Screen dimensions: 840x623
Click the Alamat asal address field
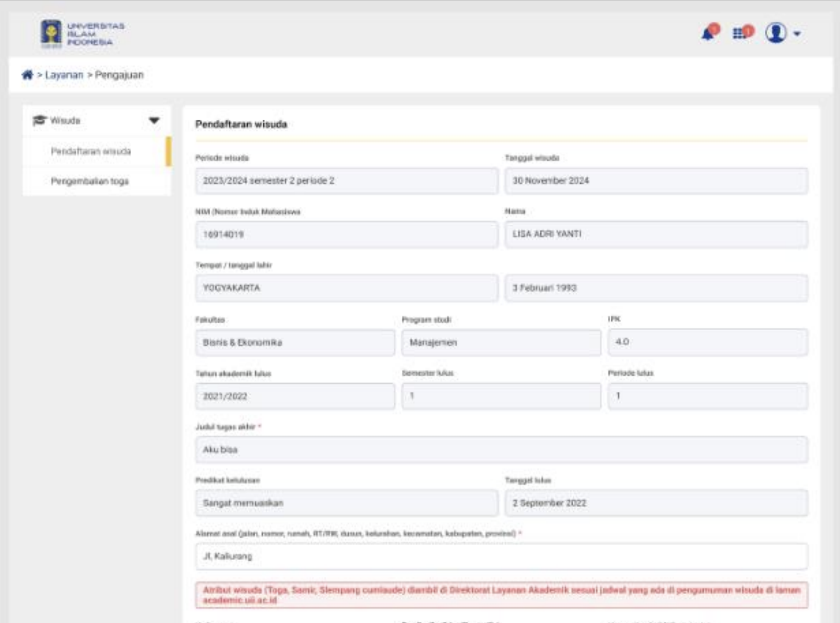[501, 556]
